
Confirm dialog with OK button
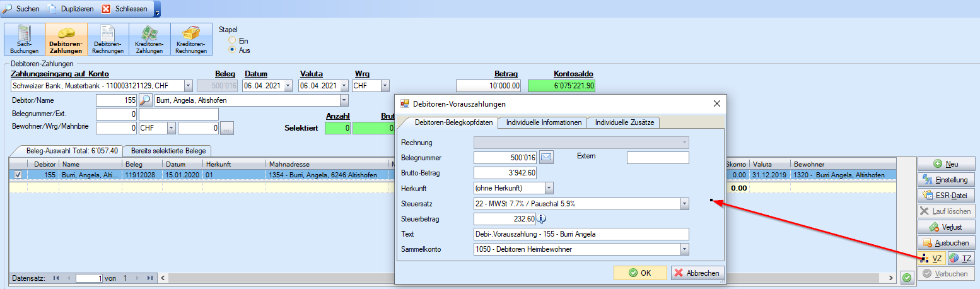click(x=640, y=273)
